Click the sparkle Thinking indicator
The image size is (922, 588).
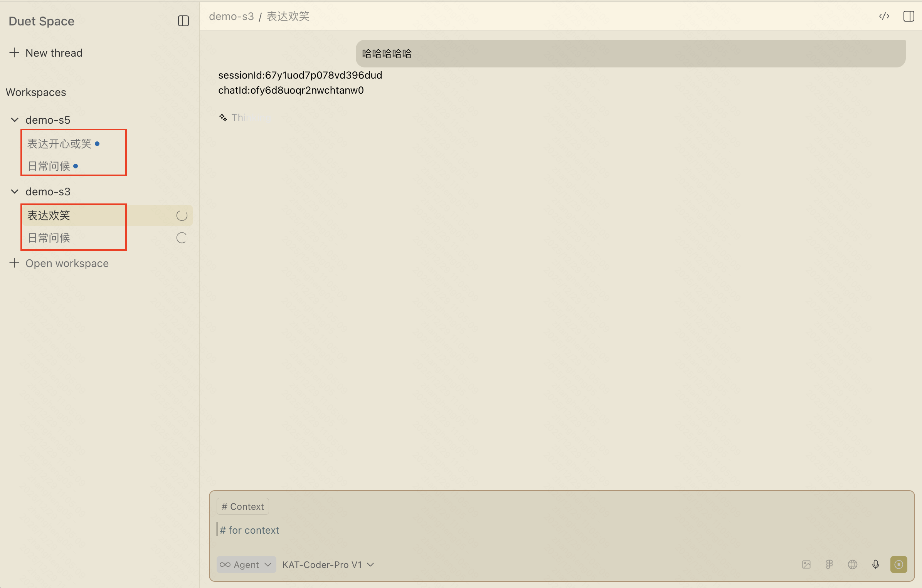[223, 117]
